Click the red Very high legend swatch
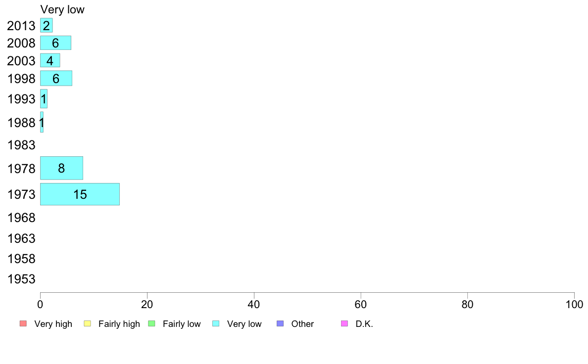Viewport: 588px width, 364px height. [x=23, y=323]
